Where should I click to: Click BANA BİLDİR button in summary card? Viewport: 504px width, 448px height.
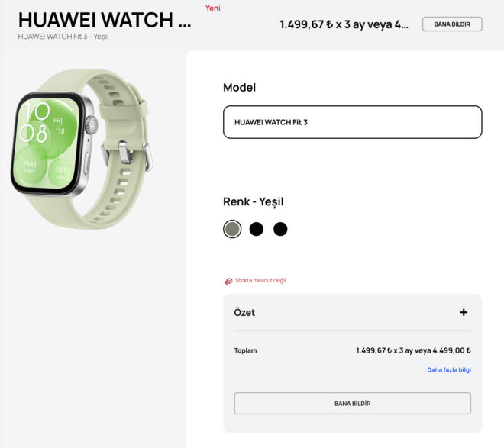pos(353,403)
